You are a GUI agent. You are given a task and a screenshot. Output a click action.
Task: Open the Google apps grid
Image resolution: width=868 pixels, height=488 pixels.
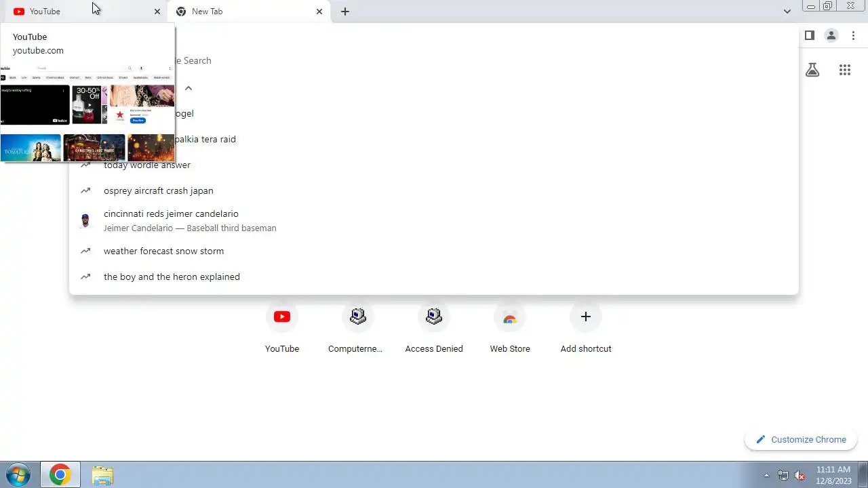(x=845, y=70)
